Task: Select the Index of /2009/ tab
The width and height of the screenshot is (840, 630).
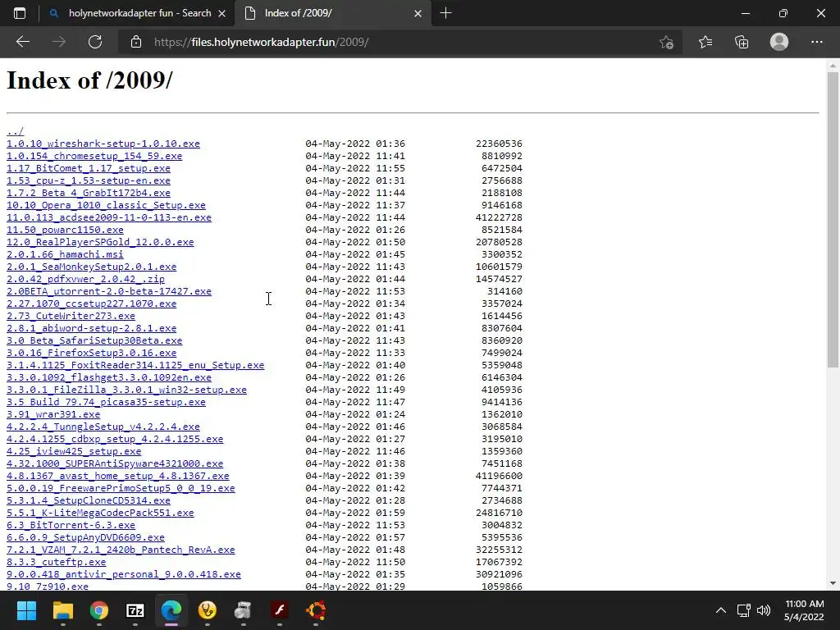Action: pos(331,13)
